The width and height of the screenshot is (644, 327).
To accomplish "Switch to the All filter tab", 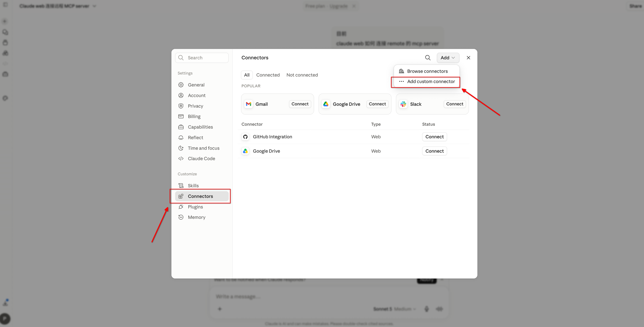I will pyautogui.click(x=247, y=75).
